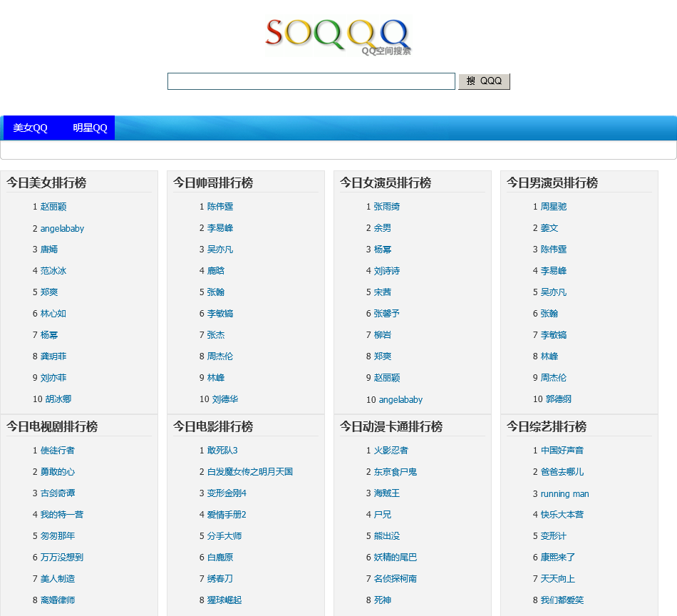
Task: Click the SOQQQ logo image
Action: (x=338, y=36)
